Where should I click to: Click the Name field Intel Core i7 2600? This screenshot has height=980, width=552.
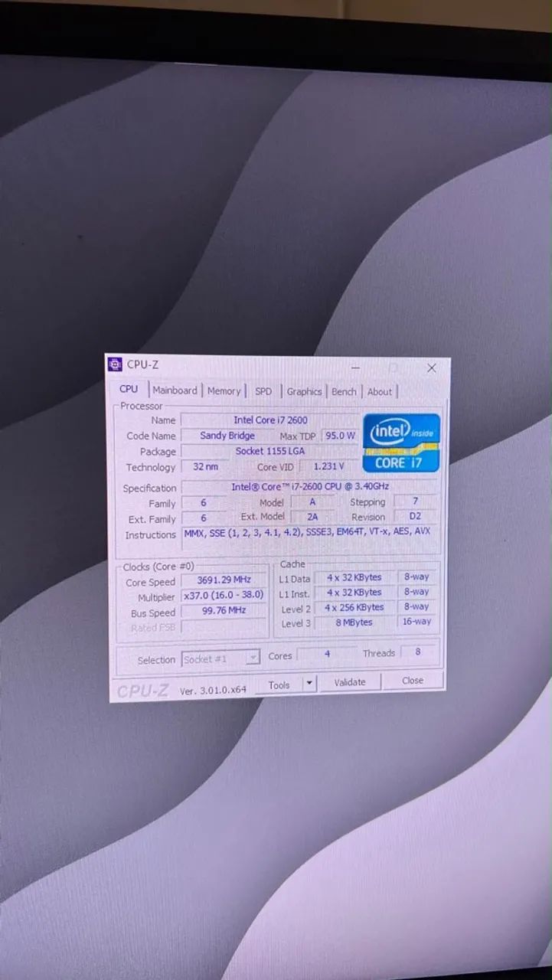coord(270,420)
